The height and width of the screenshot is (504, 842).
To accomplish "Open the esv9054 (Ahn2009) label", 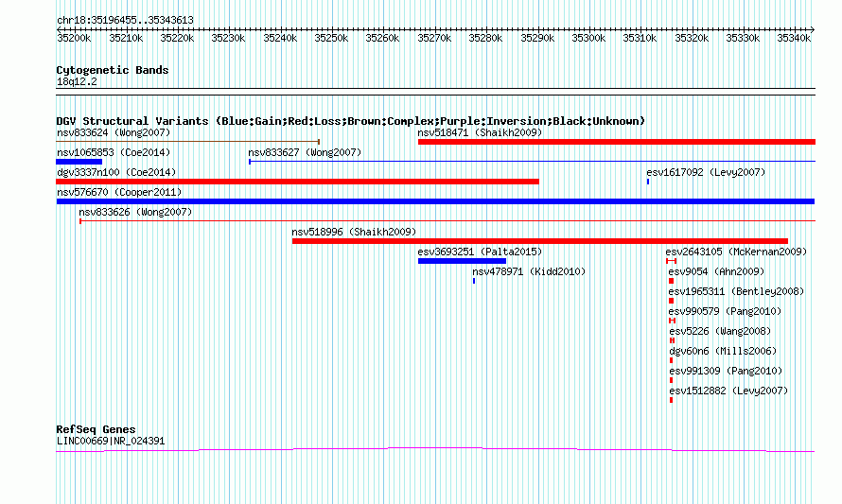I will click(716, 271).
